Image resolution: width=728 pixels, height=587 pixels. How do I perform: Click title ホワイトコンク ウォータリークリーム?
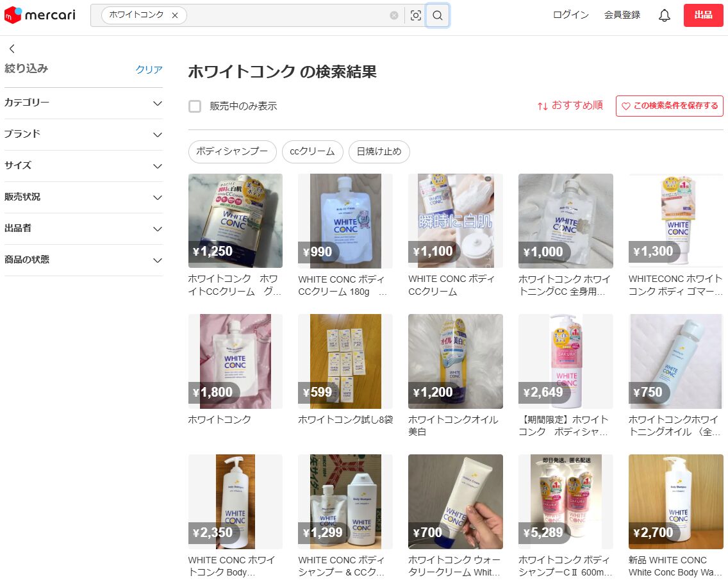pos(454,566)
